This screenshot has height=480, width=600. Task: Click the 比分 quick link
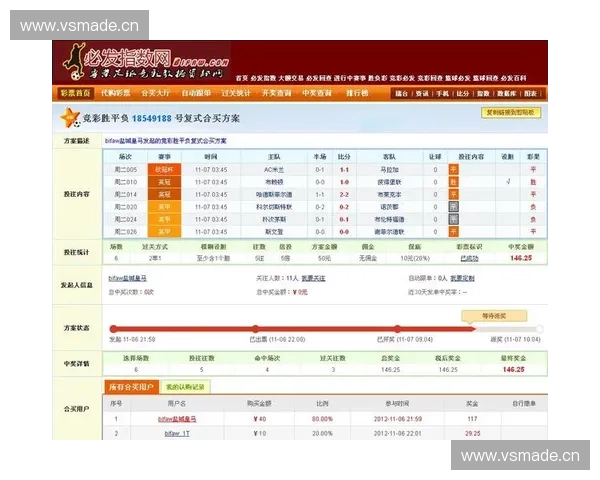click(463, 93)
